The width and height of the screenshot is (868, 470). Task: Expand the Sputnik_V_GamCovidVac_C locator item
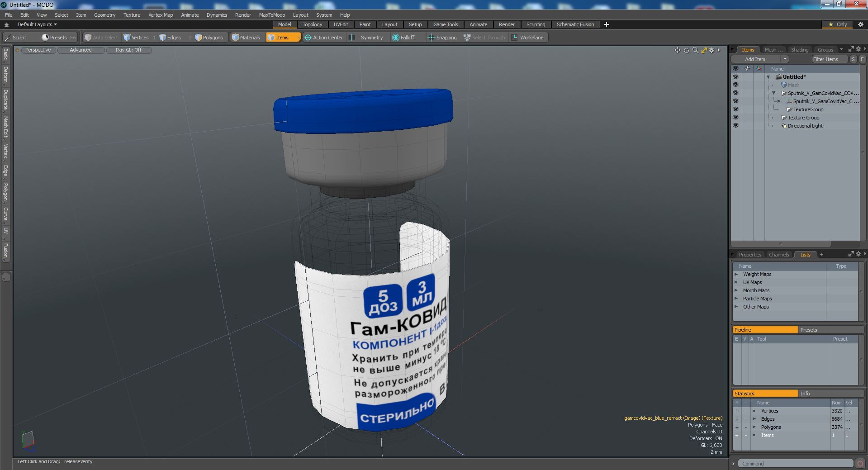click(x=779, y=101)
